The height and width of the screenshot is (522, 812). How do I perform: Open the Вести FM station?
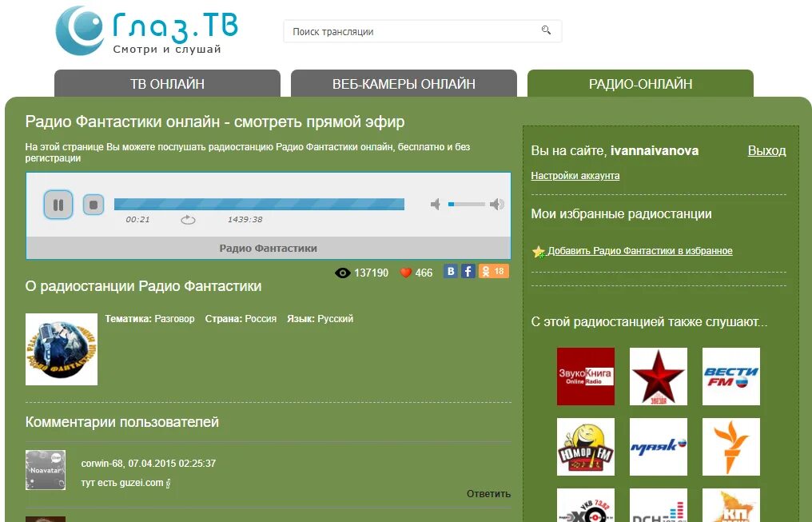(731, 377)
